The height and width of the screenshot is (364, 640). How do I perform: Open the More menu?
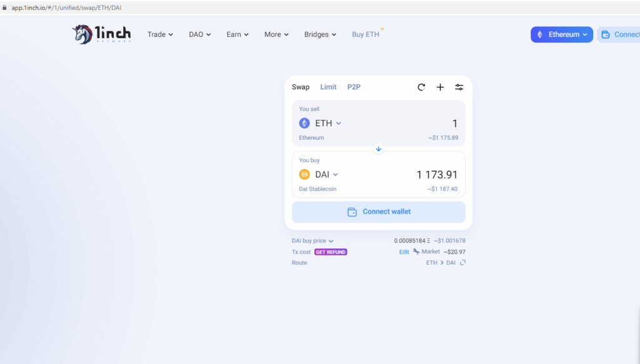[x=276, y=34]
